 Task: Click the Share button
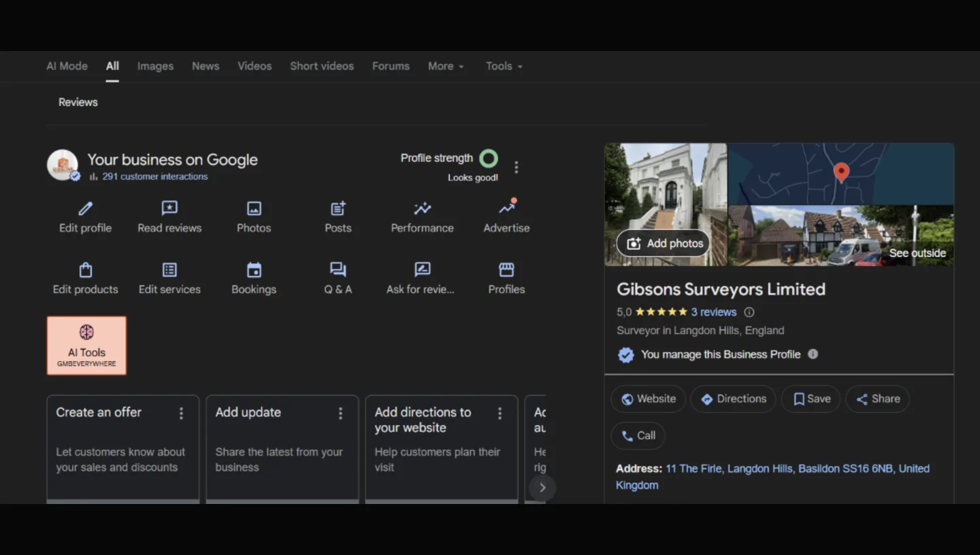(877, 399)
